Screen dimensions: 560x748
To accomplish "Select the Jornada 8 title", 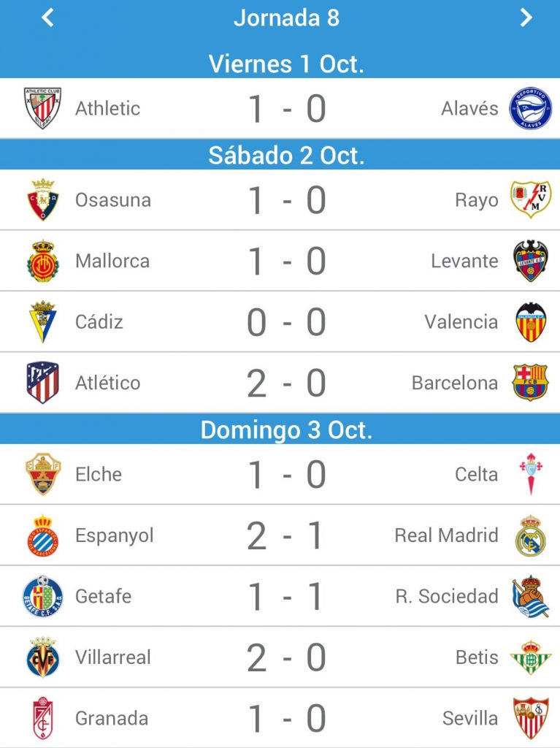I will point(286,18).
